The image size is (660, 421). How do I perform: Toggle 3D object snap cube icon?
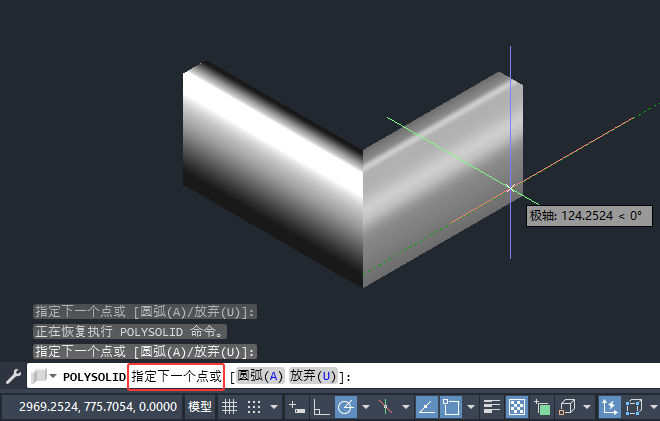[x=567, y=407]
